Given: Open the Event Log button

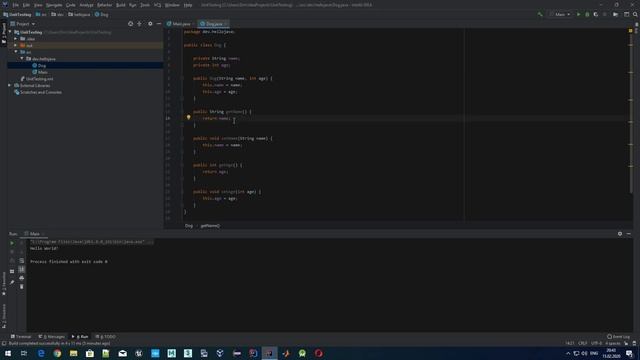Looking at the screenshot, I should pyautogui.click(x=618, y=337).
